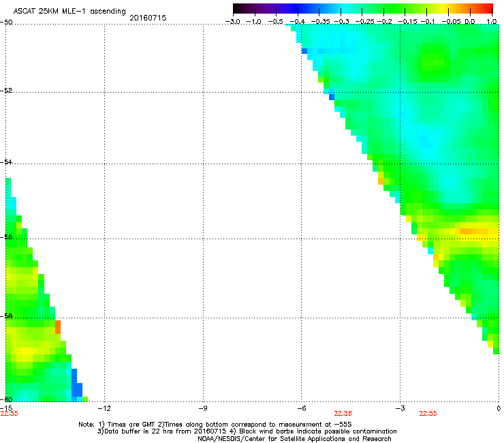This screenshot has width=504, height=443.
Task: Click the -0.15 colorbar label
Action: (x=407, y=22)
